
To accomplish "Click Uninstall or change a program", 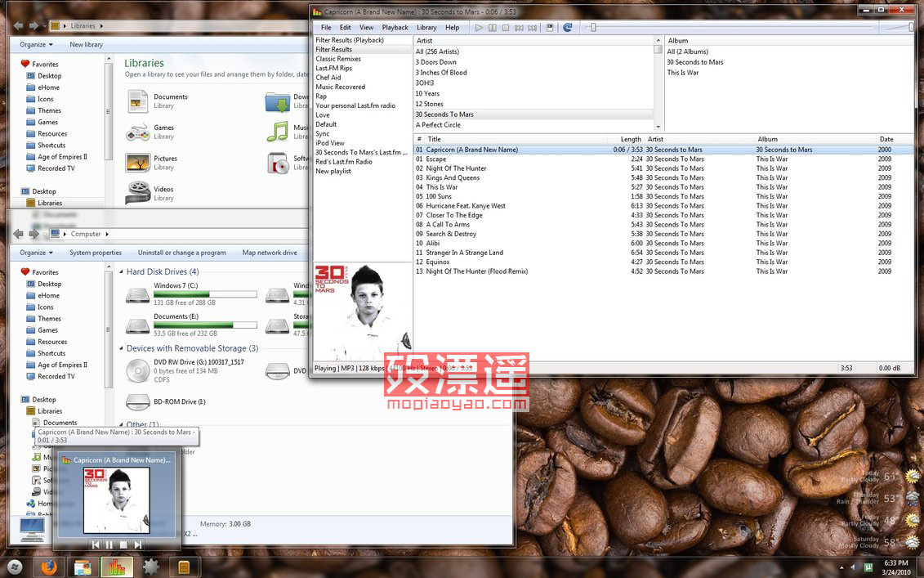I will [x=182, y=253].
